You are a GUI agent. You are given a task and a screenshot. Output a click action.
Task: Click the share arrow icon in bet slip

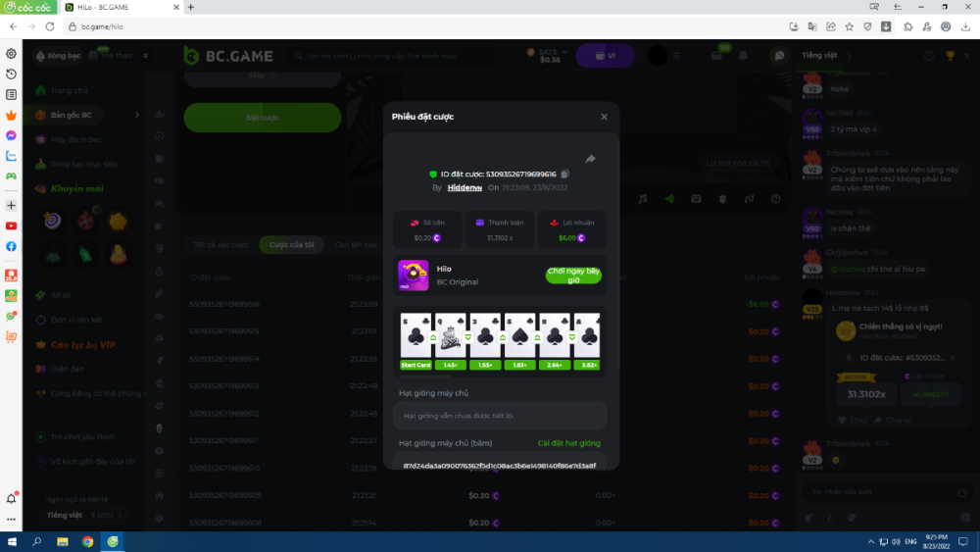pos(590,159)
